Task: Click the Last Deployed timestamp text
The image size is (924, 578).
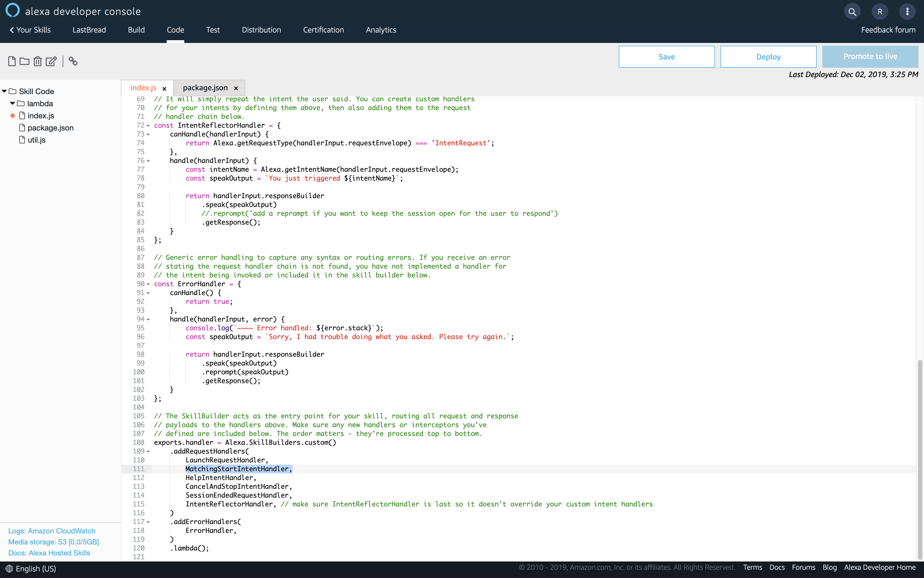Action: point(853,75)
